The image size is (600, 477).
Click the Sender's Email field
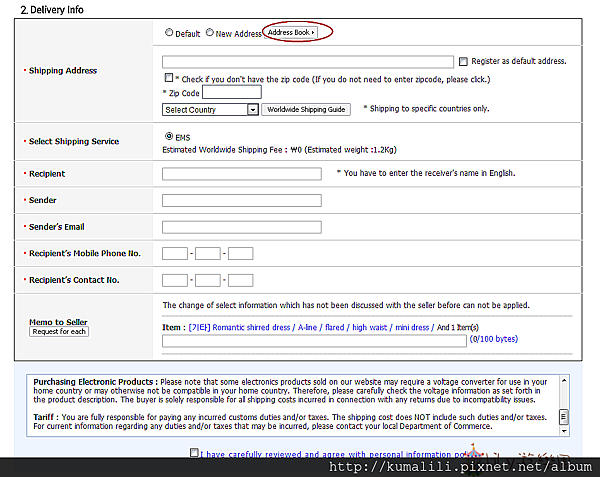pyautogui.click(x=241, y=227)
